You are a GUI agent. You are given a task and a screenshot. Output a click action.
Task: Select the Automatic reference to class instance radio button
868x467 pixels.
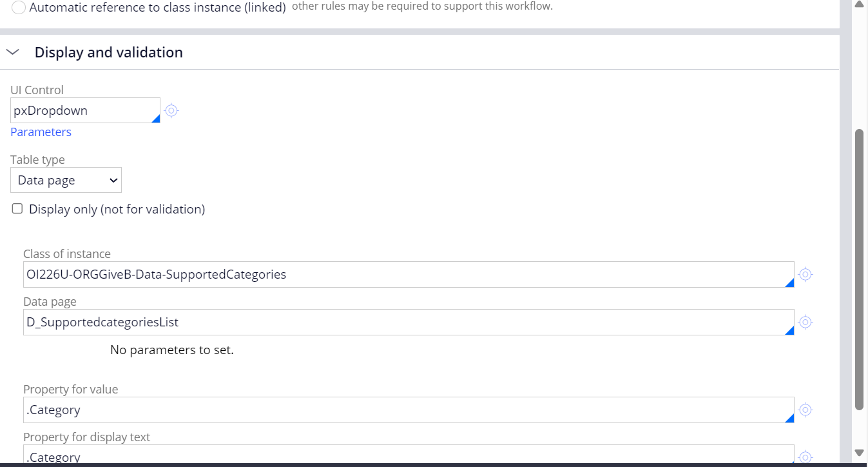[18, 8]
